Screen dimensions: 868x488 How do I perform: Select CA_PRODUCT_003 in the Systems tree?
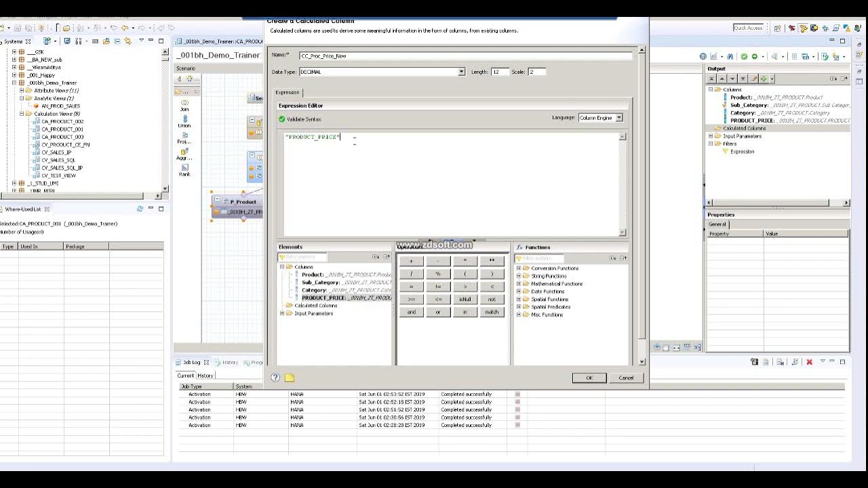[x=62, y=137]
